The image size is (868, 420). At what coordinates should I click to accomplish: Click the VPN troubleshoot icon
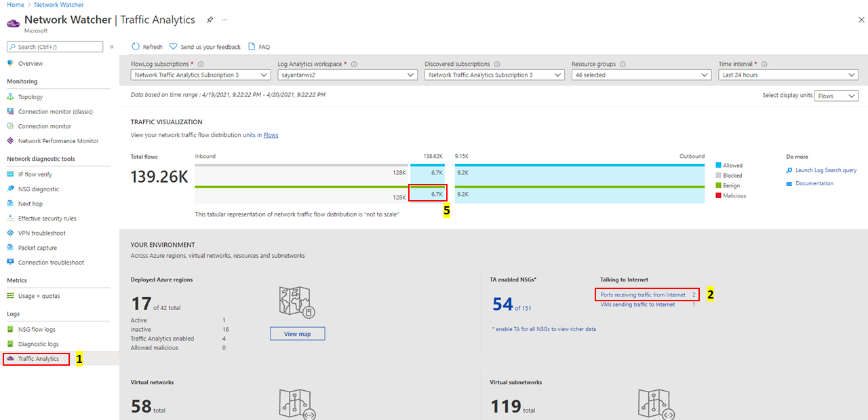point(10,233)
